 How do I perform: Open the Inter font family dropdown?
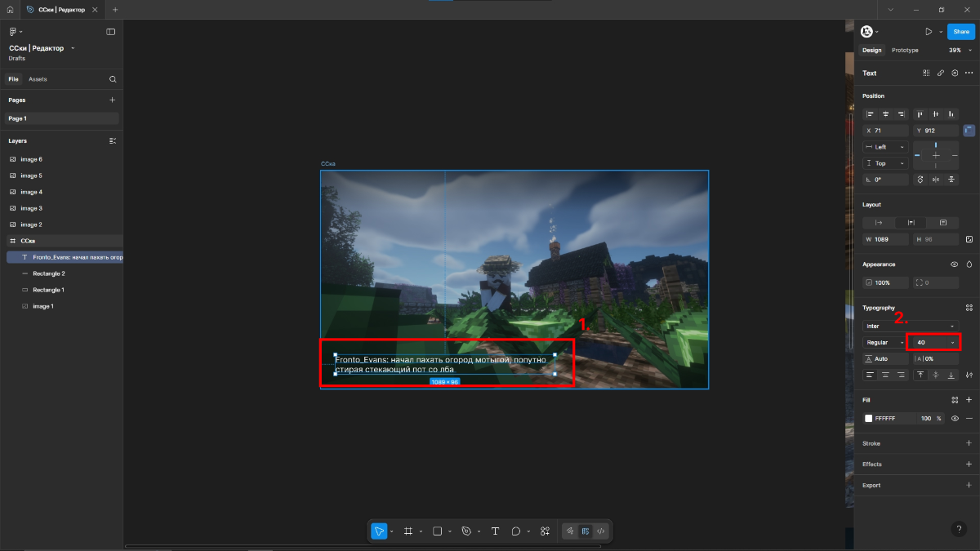point(909,326)
